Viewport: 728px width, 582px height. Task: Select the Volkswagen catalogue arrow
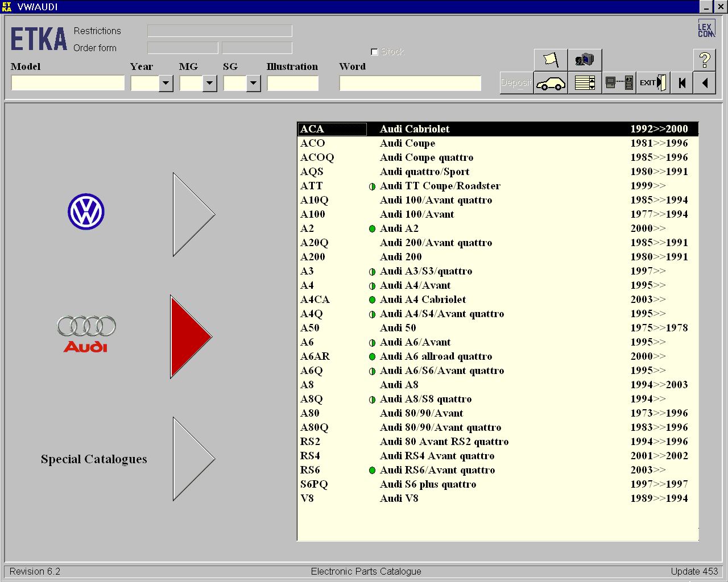tap(194, 215)
